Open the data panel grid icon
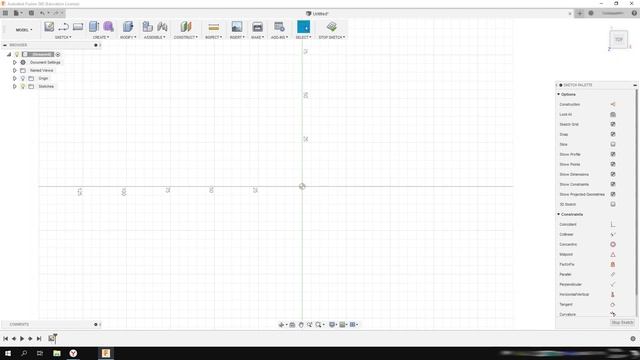This screenshot has height=360, width=640. 5,13
